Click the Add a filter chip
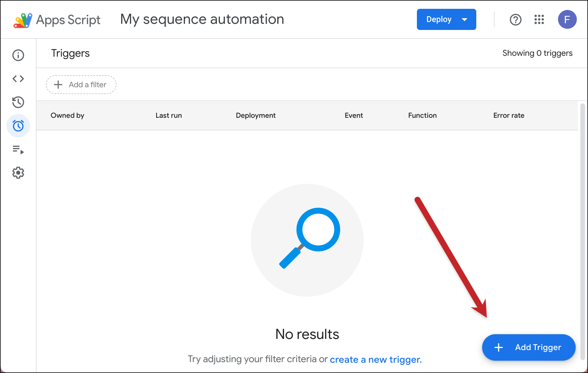Image resolution: width=588 pixels, height=373 pixels. click(81, 85)
